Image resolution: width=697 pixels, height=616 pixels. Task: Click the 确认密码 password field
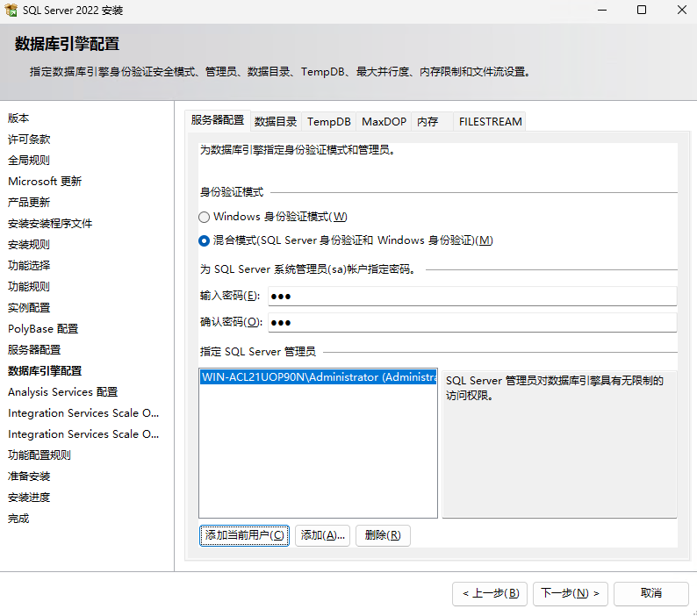(x=472, y=323)
